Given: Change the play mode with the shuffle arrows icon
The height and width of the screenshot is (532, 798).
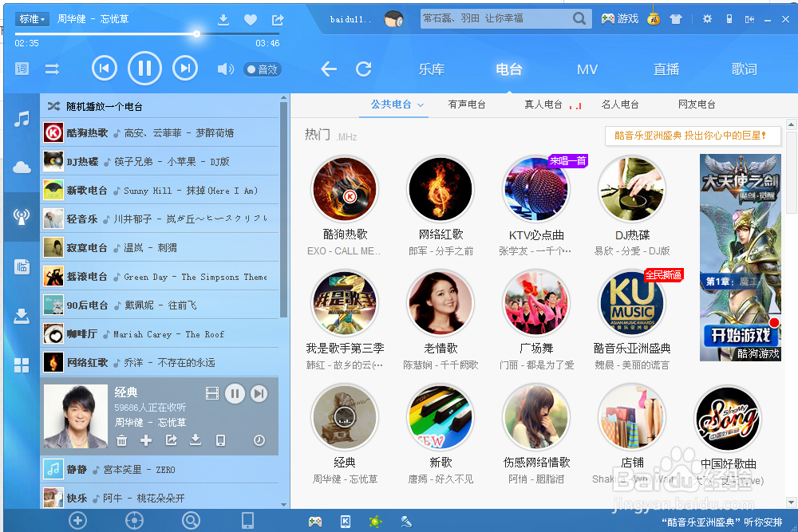Looking at the screenshot, I should click(52, 69).
